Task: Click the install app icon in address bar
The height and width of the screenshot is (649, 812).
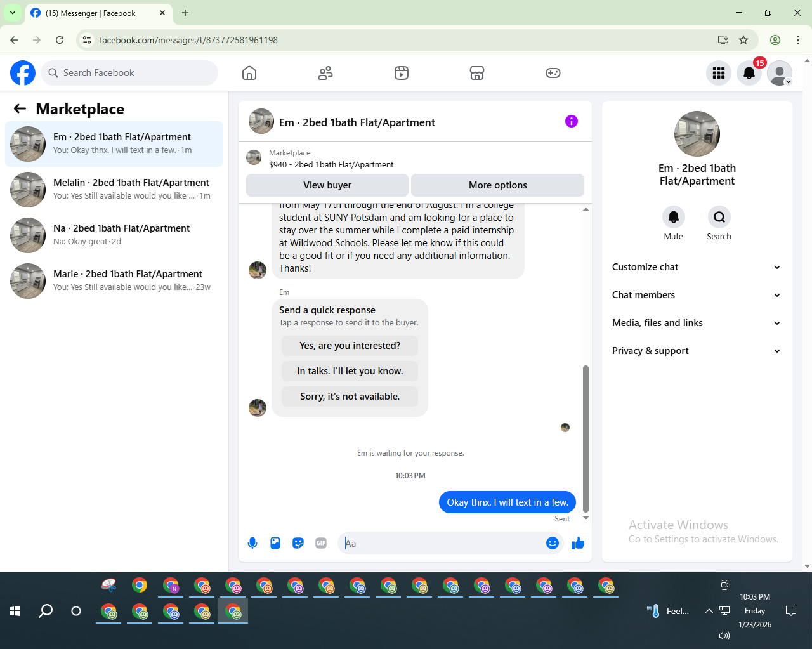Action: 723,40
